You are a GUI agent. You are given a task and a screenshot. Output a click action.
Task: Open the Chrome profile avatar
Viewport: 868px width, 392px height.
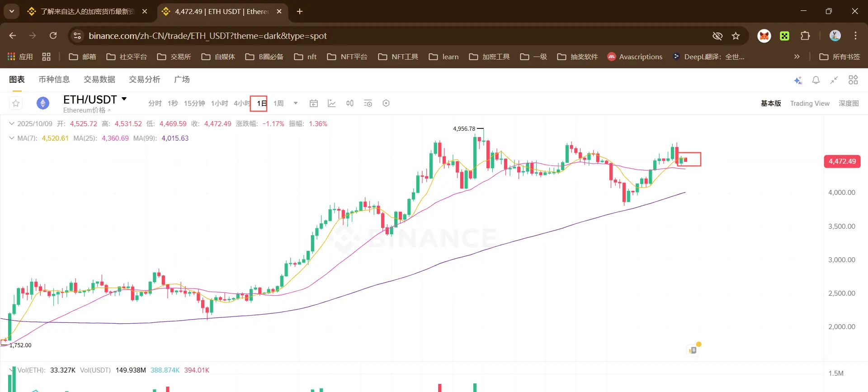click(835, 36)
